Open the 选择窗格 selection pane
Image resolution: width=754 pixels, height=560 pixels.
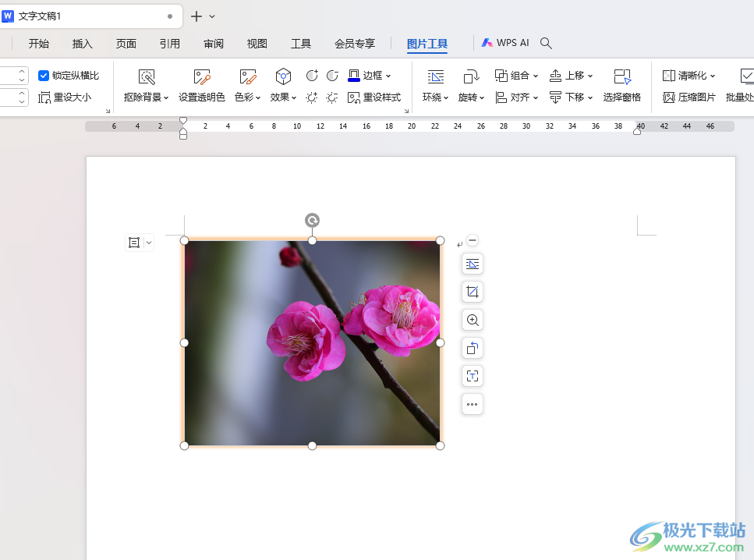pos(621,86)
